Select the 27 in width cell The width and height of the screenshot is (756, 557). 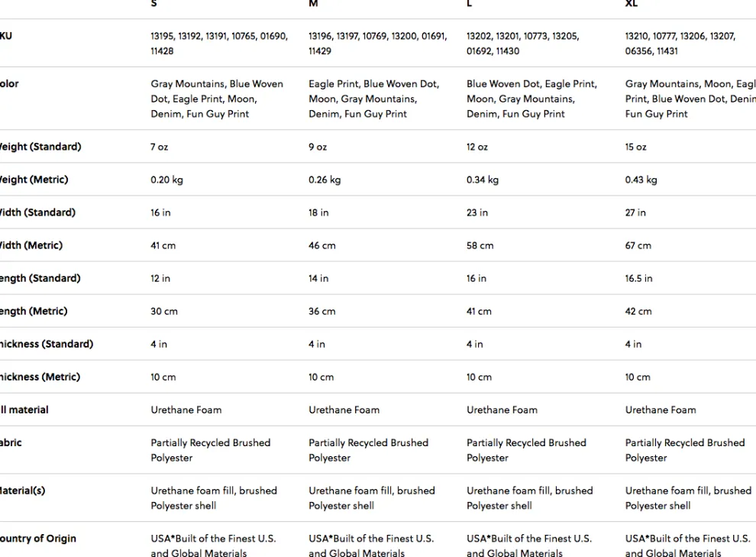coord(635,212)
